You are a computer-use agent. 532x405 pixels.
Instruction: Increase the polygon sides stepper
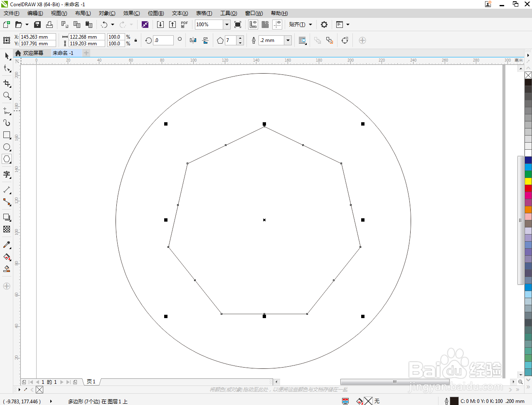click(240, 38)
